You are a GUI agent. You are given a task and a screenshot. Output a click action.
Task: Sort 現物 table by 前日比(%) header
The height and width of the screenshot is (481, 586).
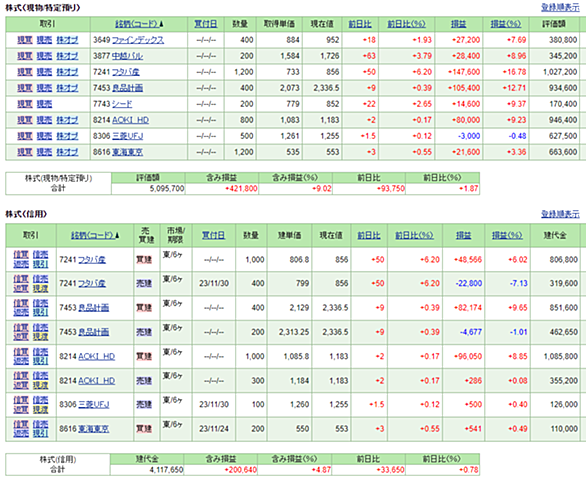click(406, 24)
